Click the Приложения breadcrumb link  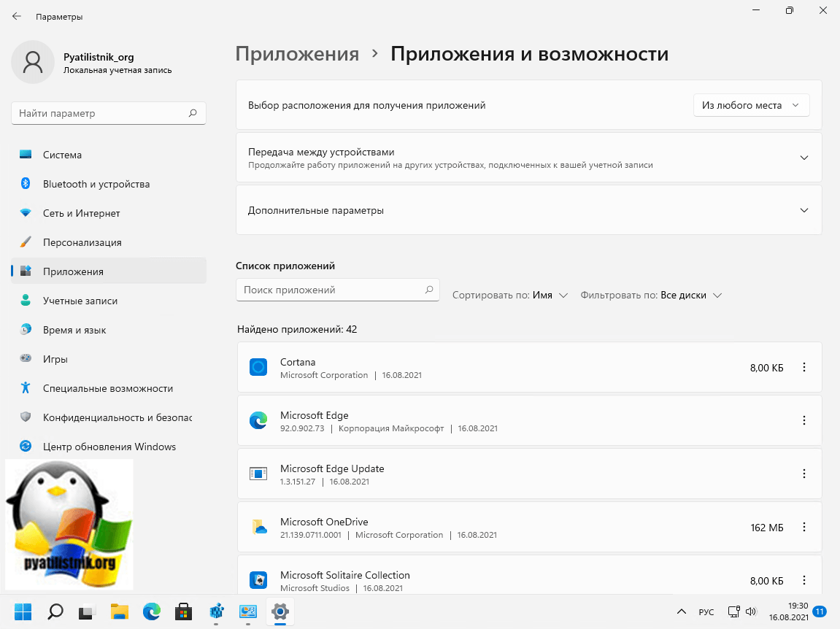coord(297,54)
